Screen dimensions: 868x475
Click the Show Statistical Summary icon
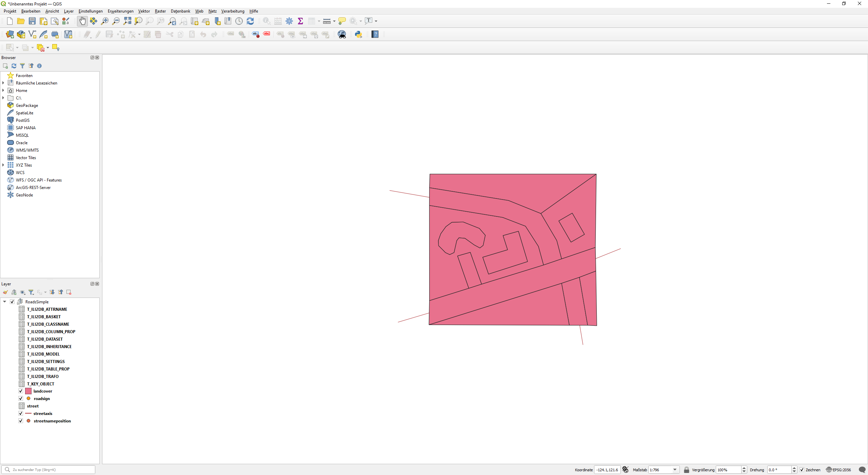[x=301, y=21]
